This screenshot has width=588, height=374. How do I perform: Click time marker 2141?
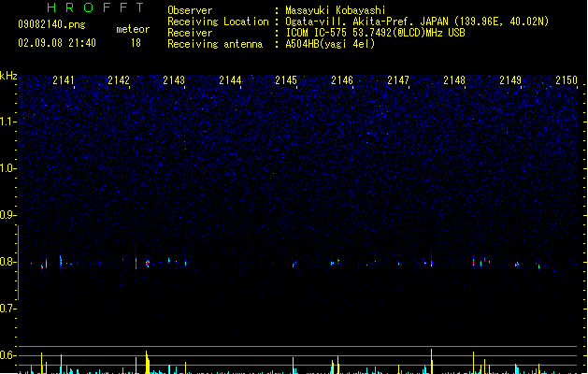pyautogui.click(x=63, y=80)
